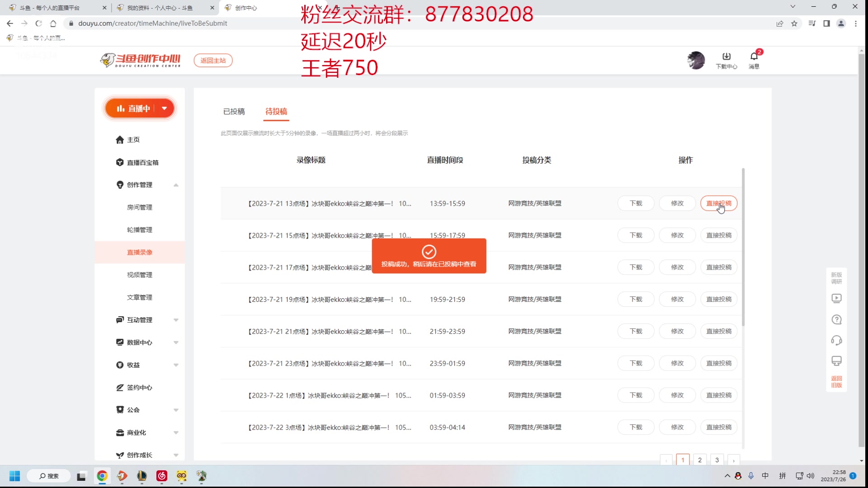Viewport: 868px width, 488px height.
Task: Open NetEase Cloud Music taskbar icon
Action: (x=162, y=476)
